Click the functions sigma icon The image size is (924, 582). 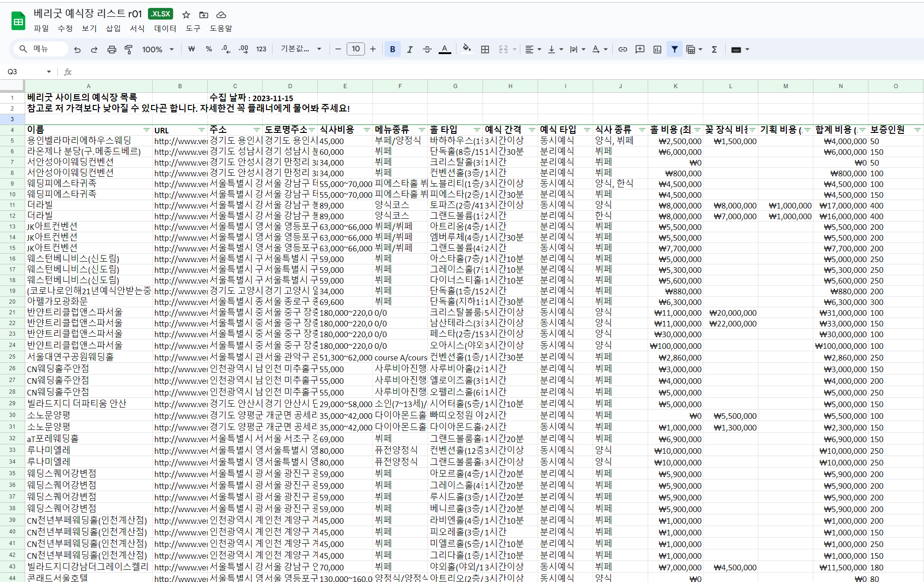(x=714, y=49)
